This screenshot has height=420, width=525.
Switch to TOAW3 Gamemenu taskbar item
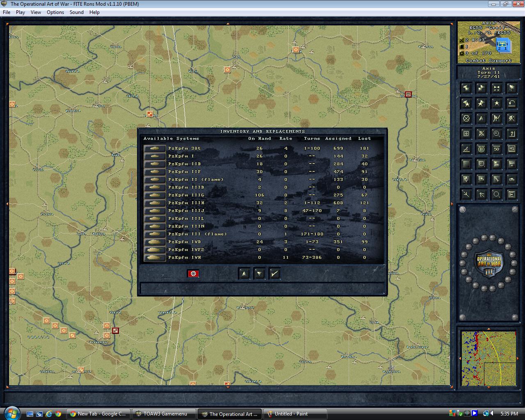pos(164,414)
